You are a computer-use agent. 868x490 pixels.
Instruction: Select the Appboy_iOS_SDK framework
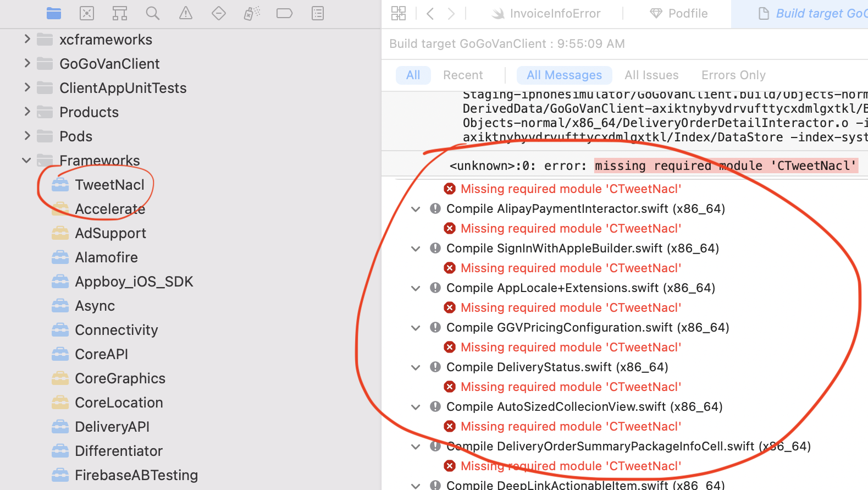point(134,282)
